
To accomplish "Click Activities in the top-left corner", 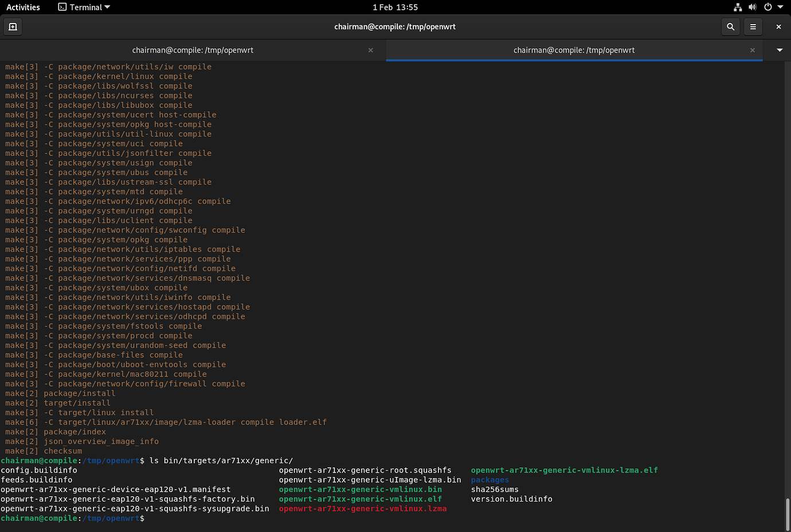I will (22, 7).
